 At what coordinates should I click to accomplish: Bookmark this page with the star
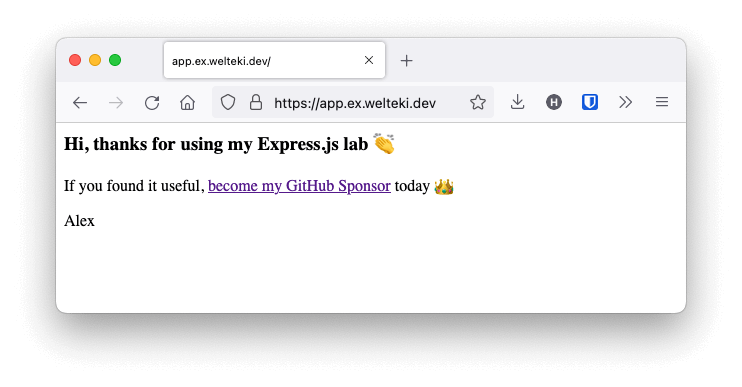[478, 102]
